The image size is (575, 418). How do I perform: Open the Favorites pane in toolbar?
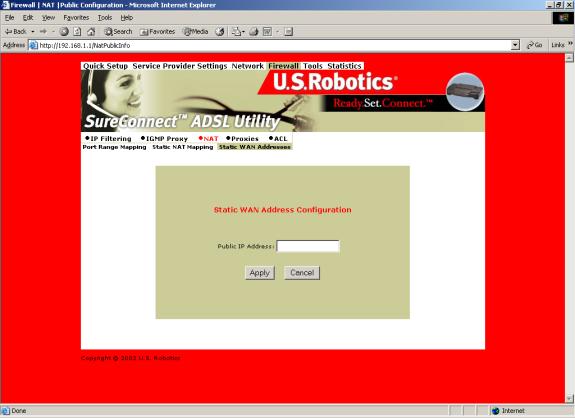(157, 32)
